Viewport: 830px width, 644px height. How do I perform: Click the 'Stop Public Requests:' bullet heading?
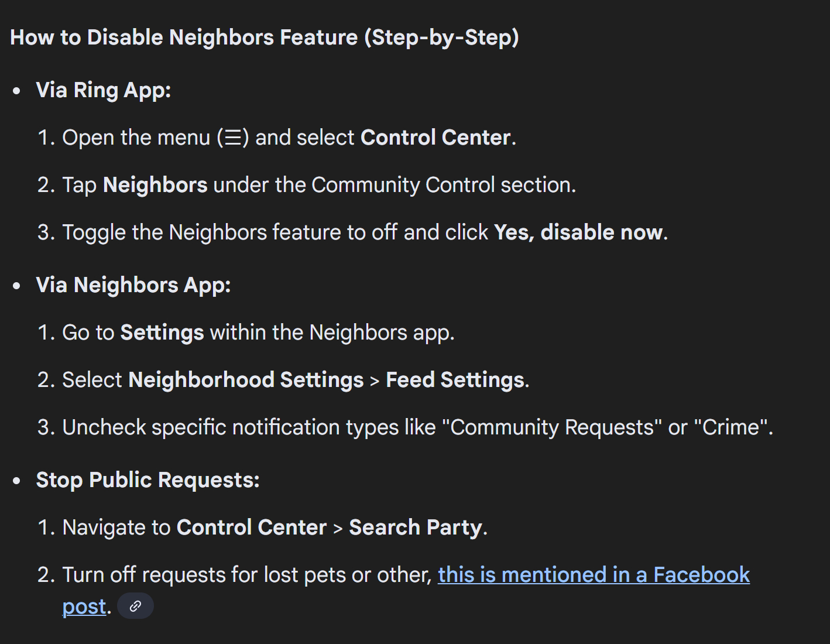click(x=148, y=480)
